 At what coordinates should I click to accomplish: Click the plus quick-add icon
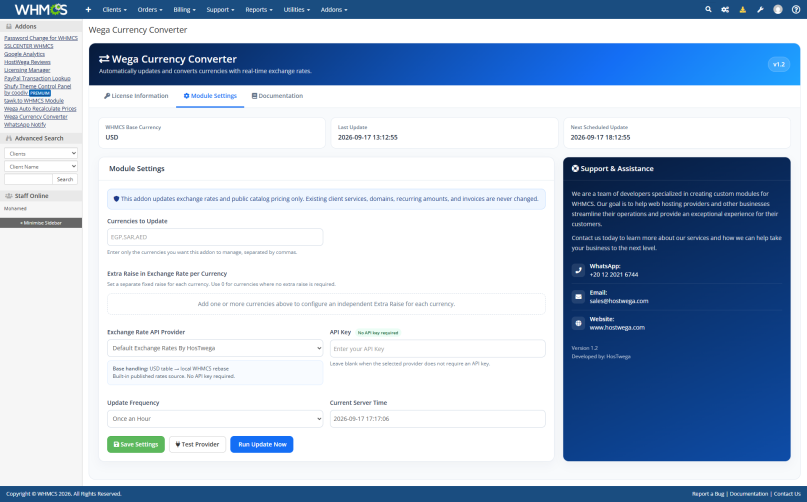point(88,9)
